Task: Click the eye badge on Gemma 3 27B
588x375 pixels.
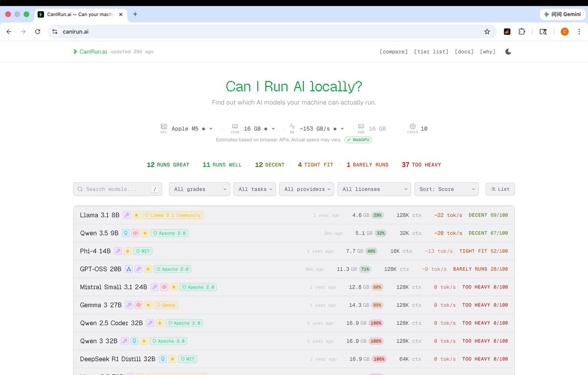Action: point(139,305)
